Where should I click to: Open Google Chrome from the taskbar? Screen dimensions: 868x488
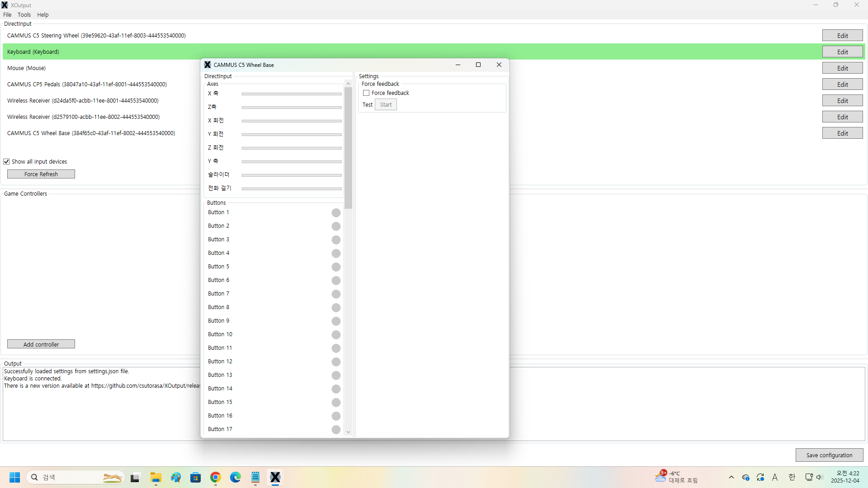(x=216, y=477)
